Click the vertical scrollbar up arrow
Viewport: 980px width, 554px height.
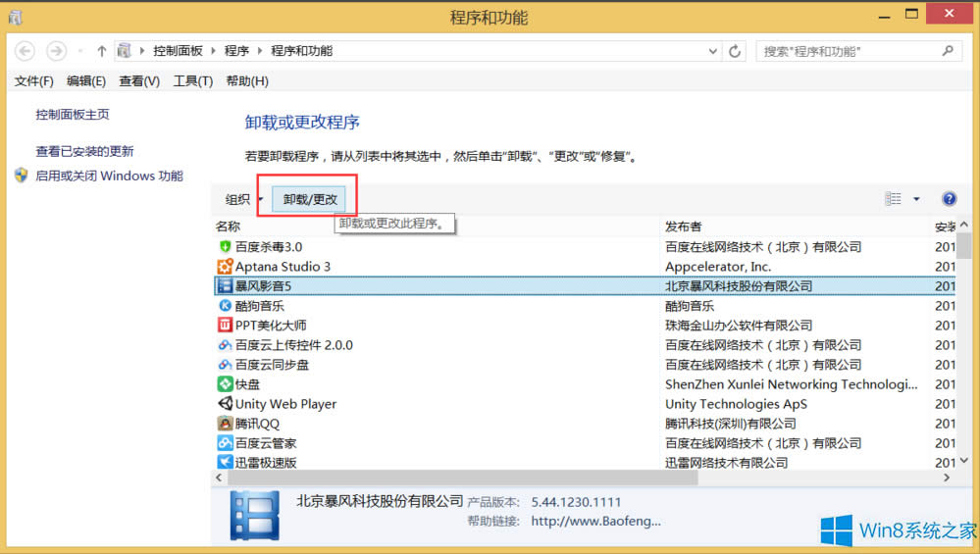point(964,225)
